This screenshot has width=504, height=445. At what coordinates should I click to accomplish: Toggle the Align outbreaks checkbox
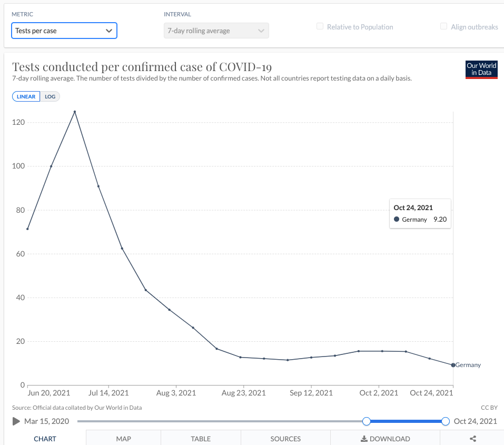pyautogui.click(x=444, y=27)
